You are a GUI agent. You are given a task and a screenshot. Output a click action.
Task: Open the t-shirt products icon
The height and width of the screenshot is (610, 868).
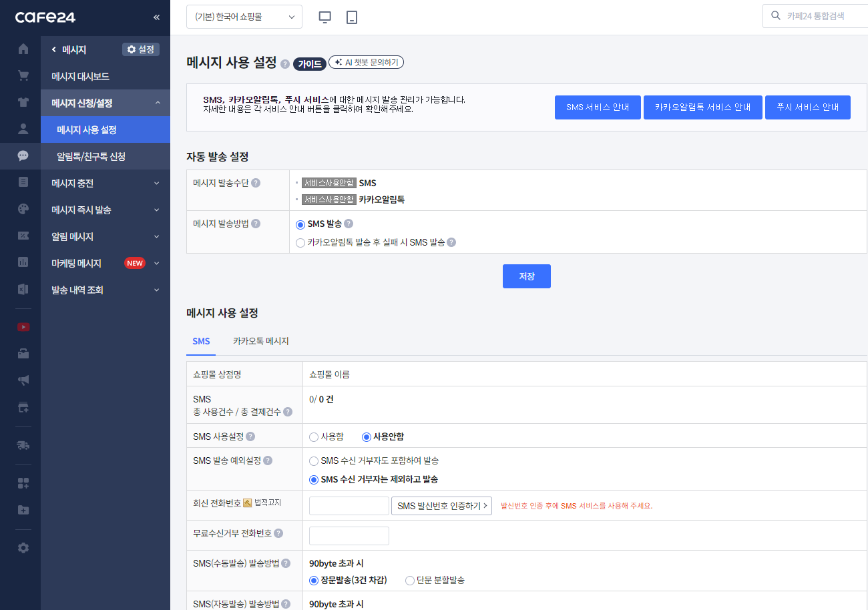(23, 102)
